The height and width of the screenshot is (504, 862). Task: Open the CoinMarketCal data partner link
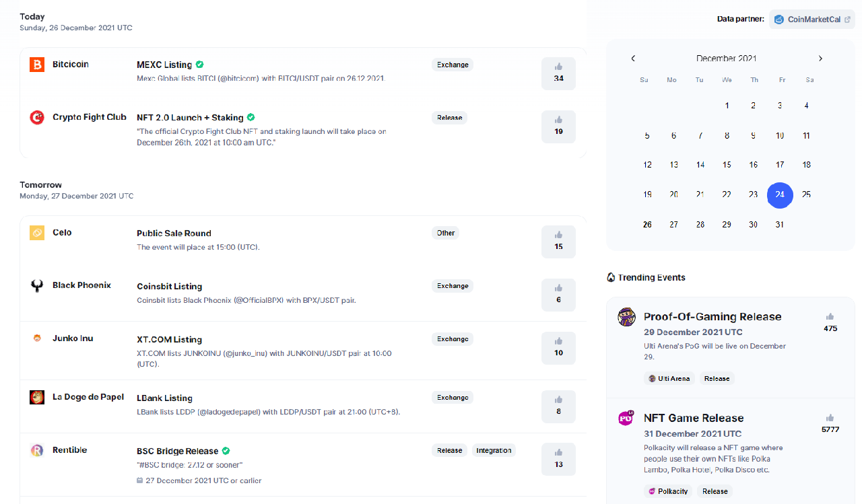pos(811,19)
